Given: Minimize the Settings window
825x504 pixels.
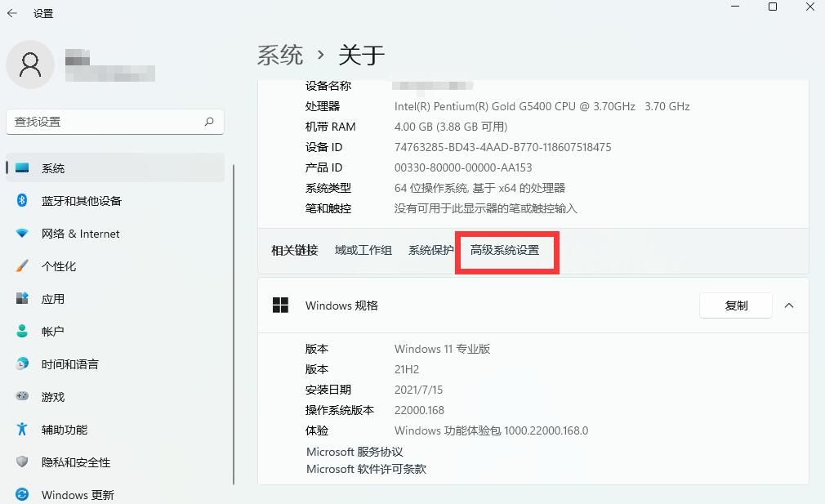Looking at the screenshot, I should pos(735,7).
